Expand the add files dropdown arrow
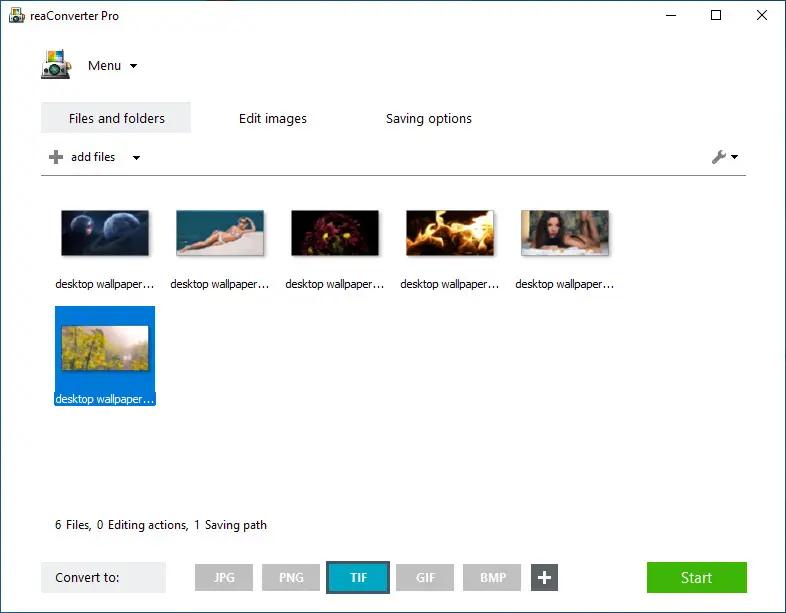 (136, 157)
